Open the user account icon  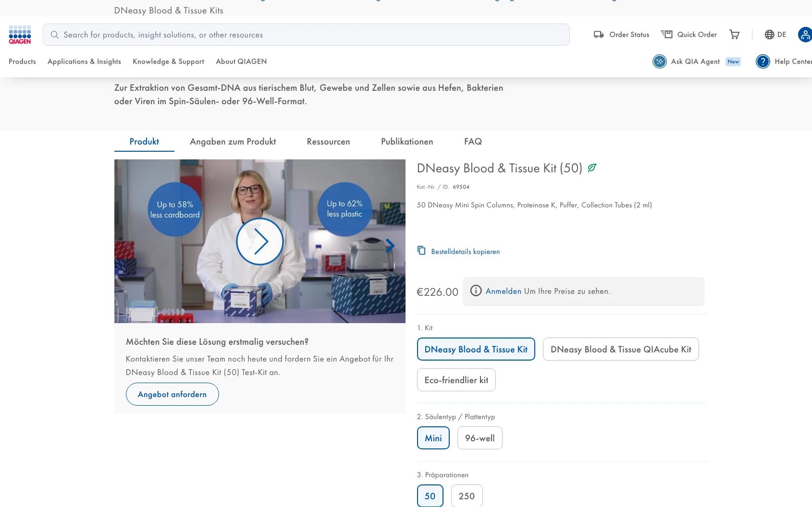pyautogui.click(x=805, y=35)
